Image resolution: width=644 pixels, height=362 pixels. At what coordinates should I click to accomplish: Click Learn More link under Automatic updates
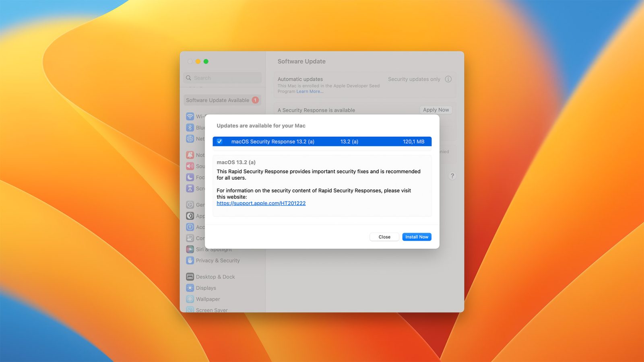tap(310, 92)
